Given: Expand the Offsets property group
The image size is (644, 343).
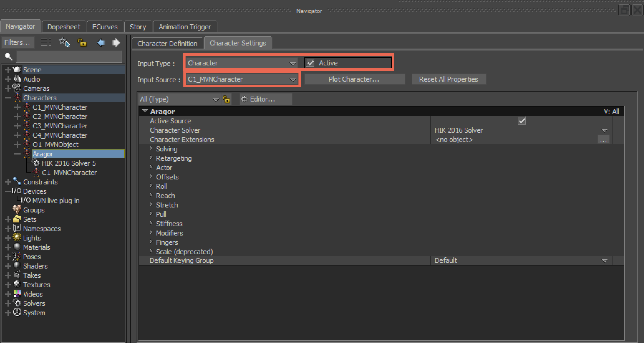Looking at the screenshot, I should coord(151,176).
